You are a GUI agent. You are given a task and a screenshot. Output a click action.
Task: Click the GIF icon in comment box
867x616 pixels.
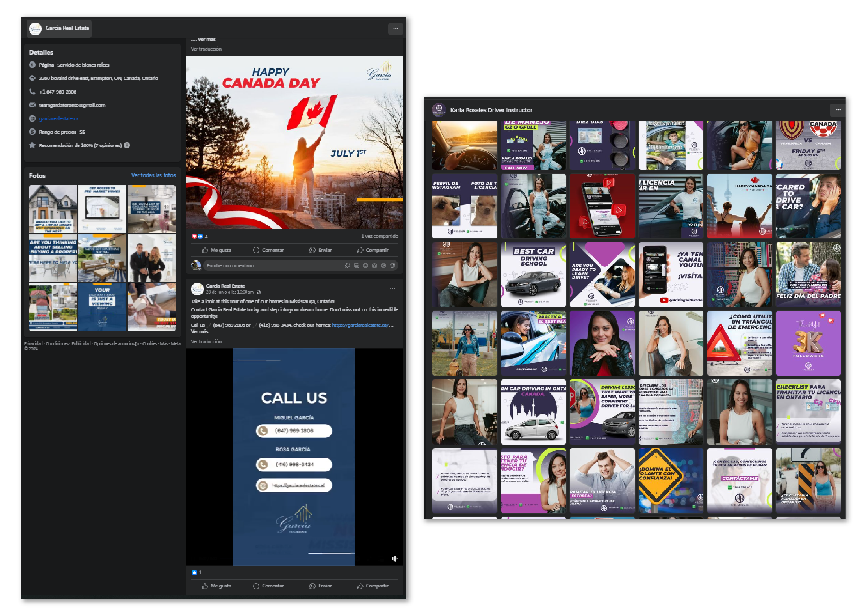tap(383, 266)
